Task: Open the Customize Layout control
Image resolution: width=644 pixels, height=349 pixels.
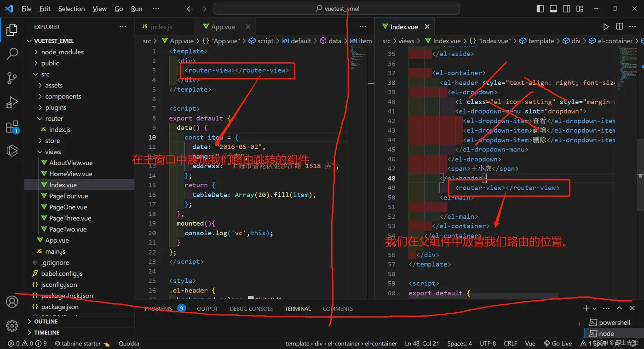Action: tap(580, 9)
